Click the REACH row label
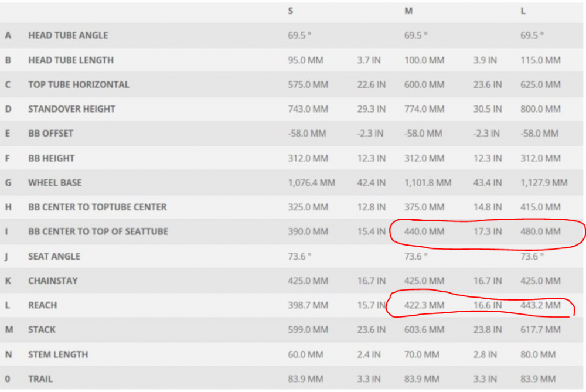Image resolution: width=586 pixels, height=392 pixels. tap(43, 305)
